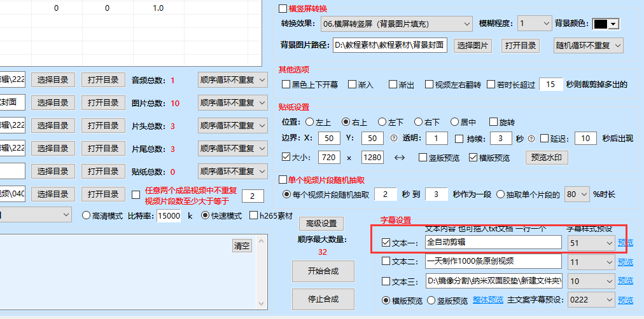Click 预览 link for 文本一
Image resolution: width=644 pixels, height=319 pixels.
tap(626, 243)
